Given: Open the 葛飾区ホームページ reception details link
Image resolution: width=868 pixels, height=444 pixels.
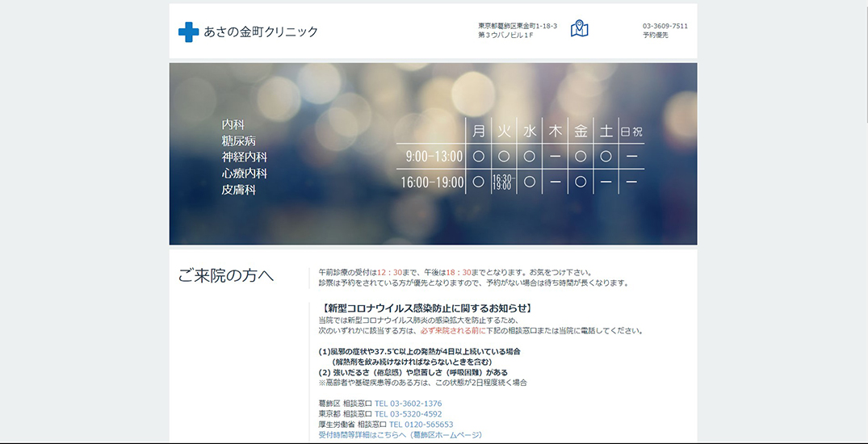Looking at the screenshot, I should 400,435.
